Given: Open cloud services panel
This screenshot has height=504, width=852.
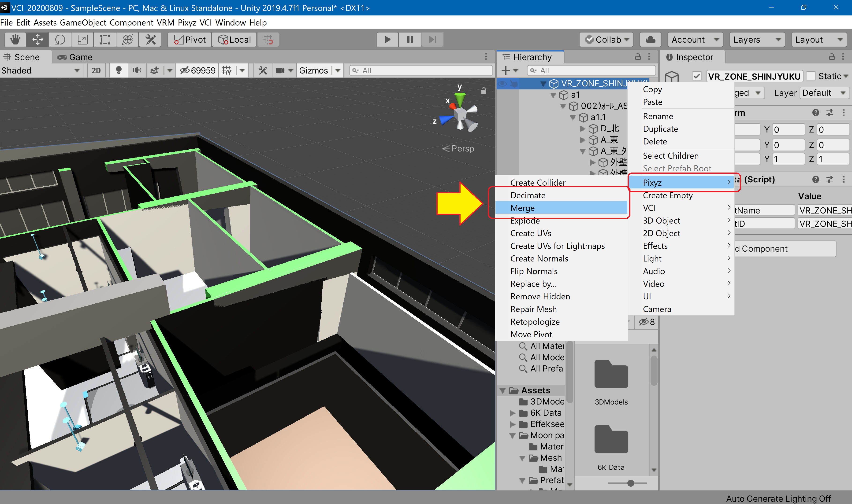Looking at the screenshot, I should point(650,40).
